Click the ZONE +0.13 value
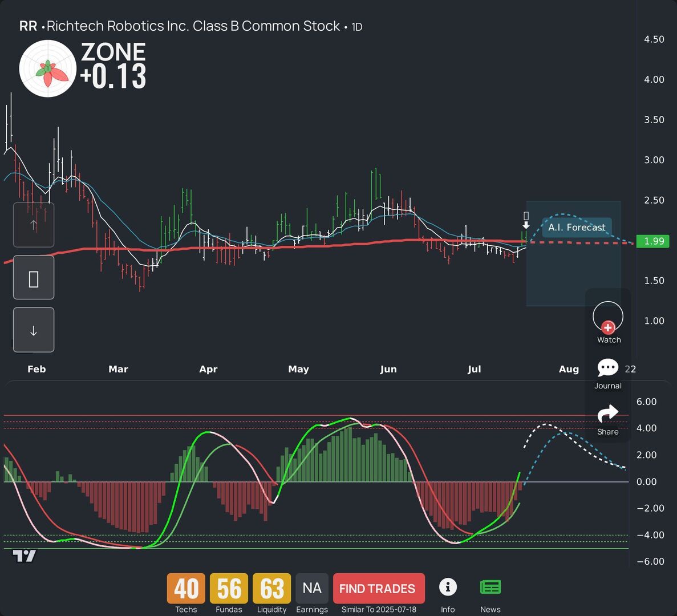677x616 pixels. coord(113,76)
